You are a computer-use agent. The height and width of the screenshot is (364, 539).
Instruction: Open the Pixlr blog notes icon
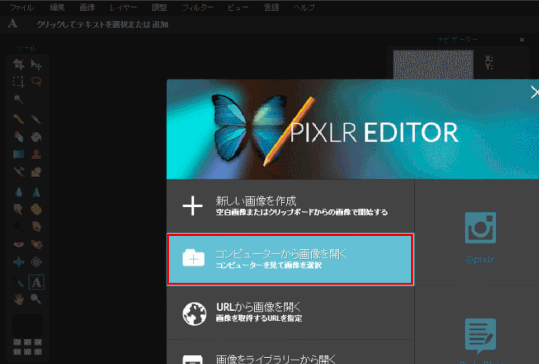pyautogui.click(x=480, y=335)
